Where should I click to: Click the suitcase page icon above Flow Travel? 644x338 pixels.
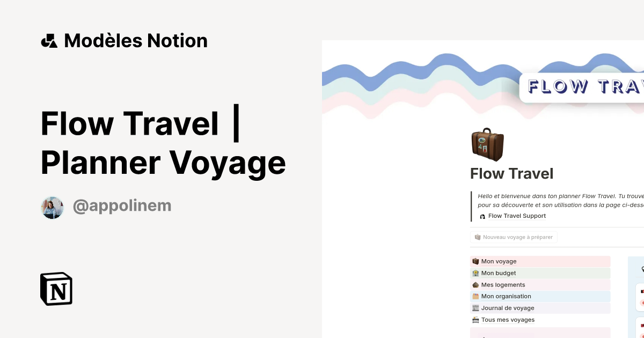click(x=487, y=144)
